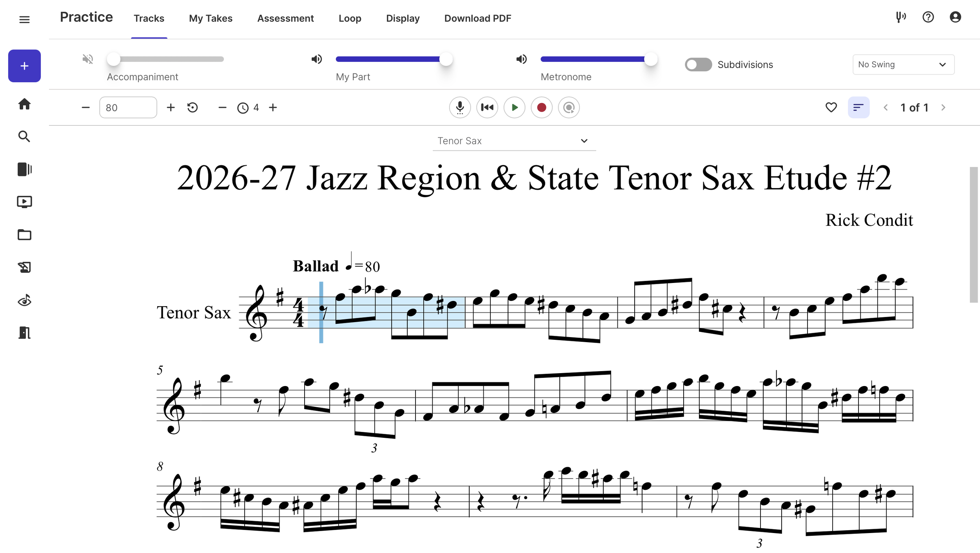Increase count-in beats
Screen dimensions: 980x553
pyautogui.click(x=273, y=107)
